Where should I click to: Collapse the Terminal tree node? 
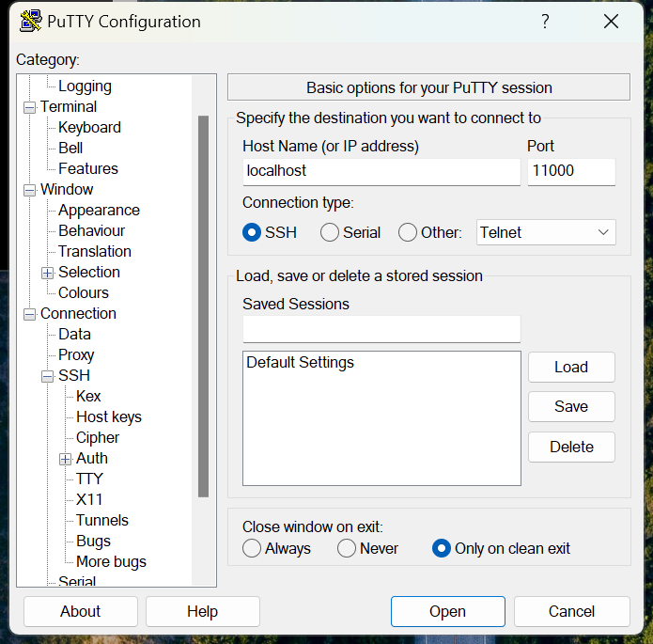pos(29,107)
